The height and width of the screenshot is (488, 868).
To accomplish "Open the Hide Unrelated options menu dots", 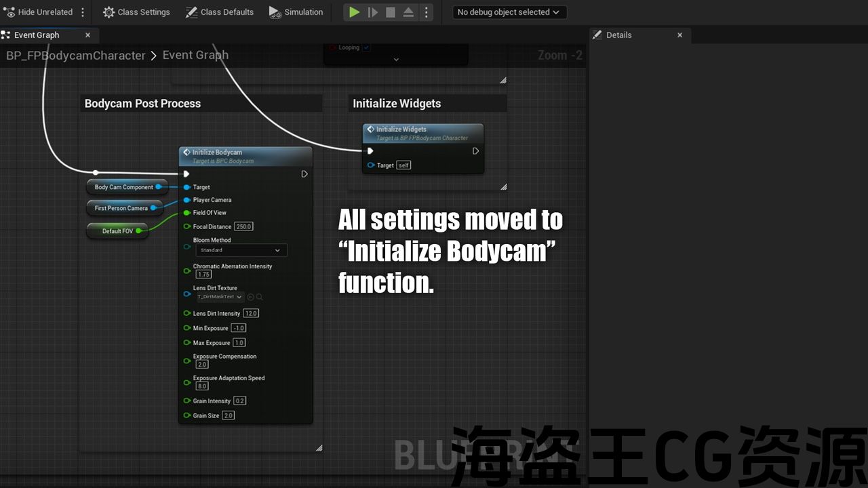I will (83, 12).
